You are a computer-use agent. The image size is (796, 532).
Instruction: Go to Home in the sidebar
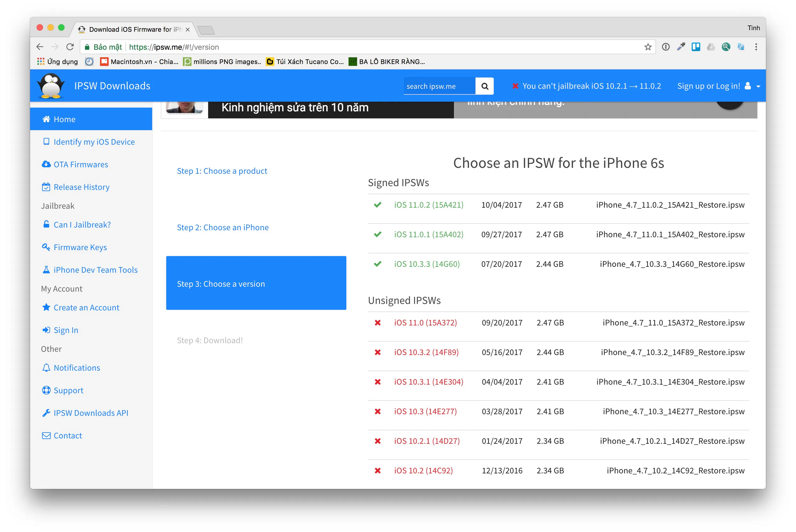(91, 119)
